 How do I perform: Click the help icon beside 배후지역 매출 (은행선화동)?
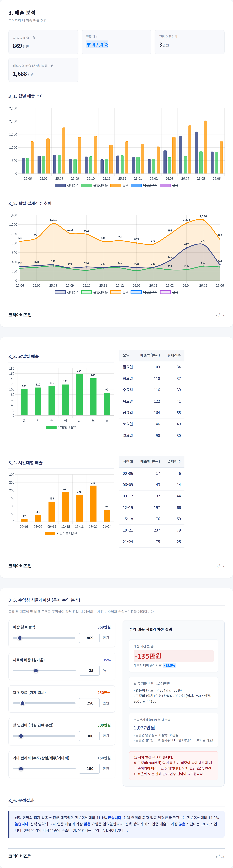pos(53,66)
